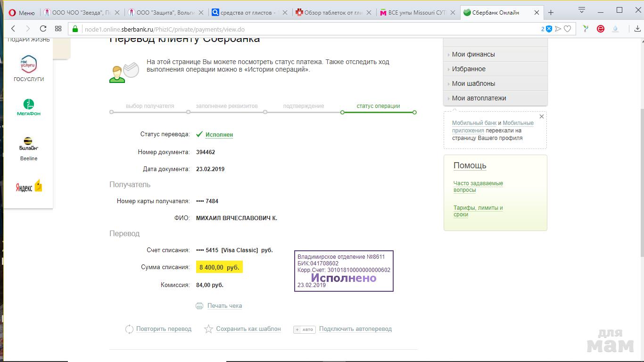The image size is (644, 362).
Task: Add page to bookmarks heart icon
Action: click(568, 29)
